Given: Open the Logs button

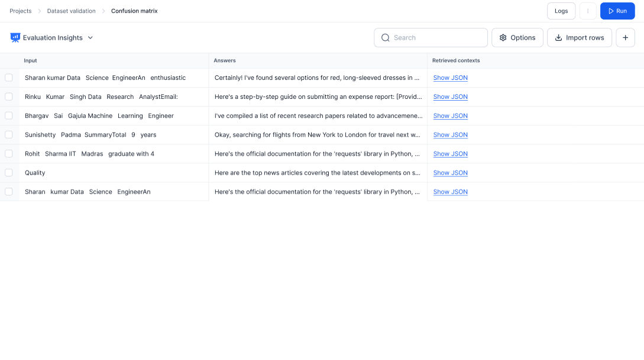Looking at the screenshot, I should coord(561,11).
